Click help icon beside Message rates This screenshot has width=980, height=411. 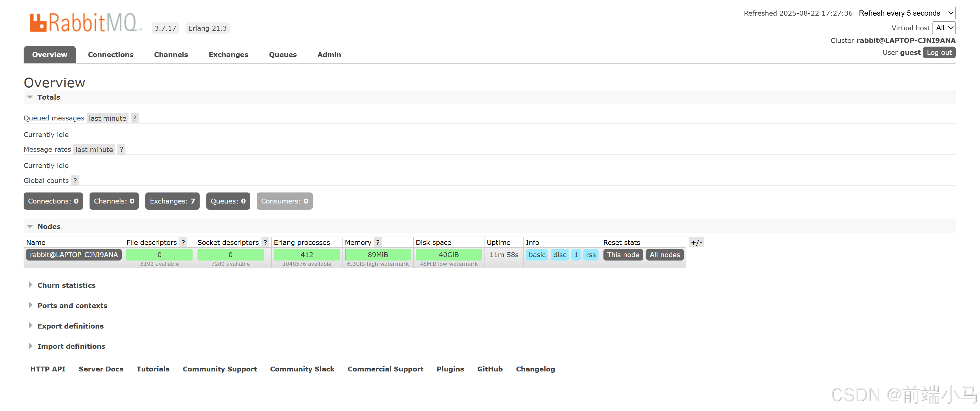click(x=121, y=150)
